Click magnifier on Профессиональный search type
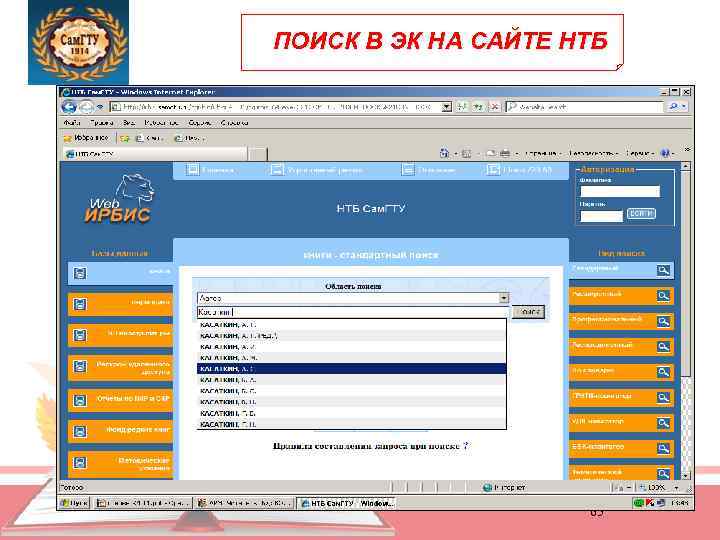Viewport: 720px width, 540px height. coord(663,322)
